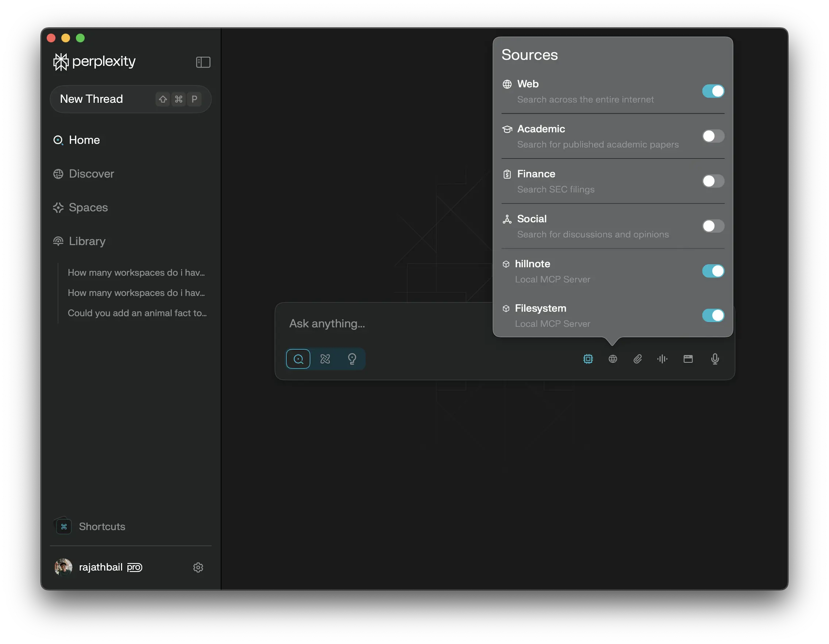829x644 pixels.
Task: Click the window capture icon
Action: click(x=688, y=359)
